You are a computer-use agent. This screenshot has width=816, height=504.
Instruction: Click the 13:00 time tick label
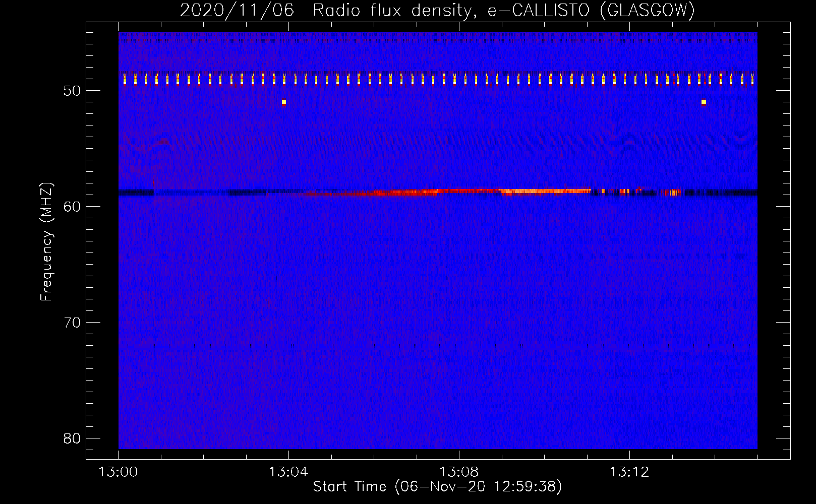(118, 472)
